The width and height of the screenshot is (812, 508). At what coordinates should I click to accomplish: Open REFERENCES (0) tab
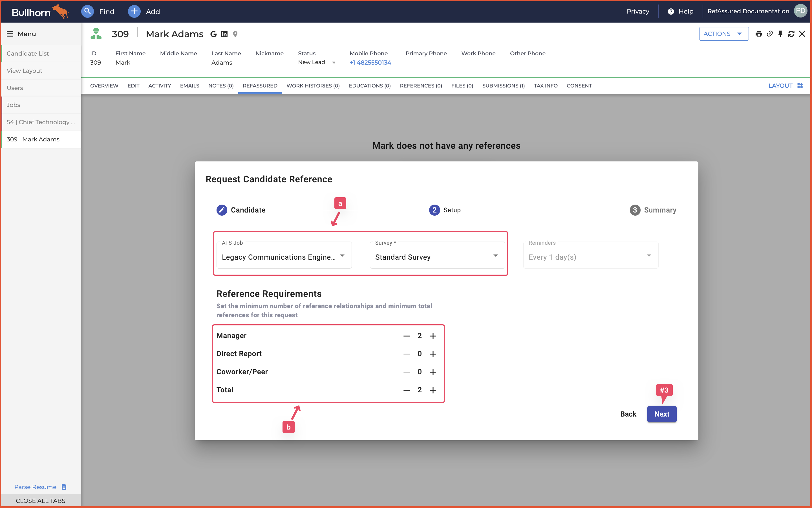tap(421, 86)
